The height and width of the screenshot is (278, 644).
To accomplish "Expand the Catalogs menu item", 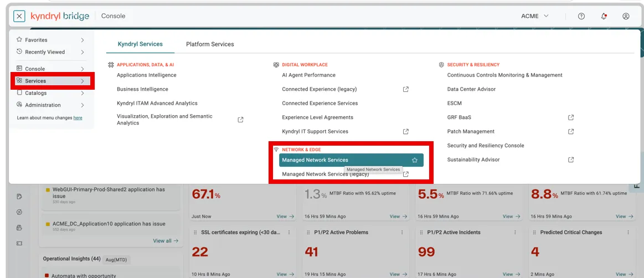I will 50,93.
